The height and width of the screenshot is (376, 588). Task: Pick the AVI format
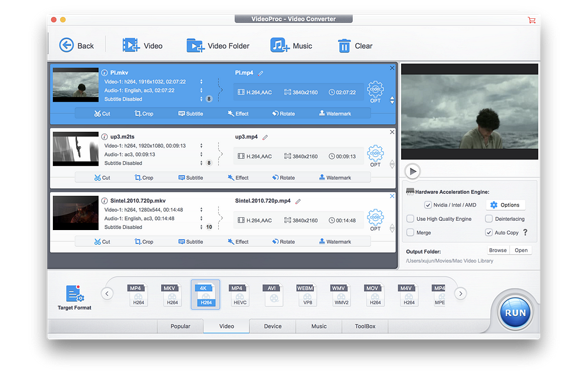[x=273, y=295]
